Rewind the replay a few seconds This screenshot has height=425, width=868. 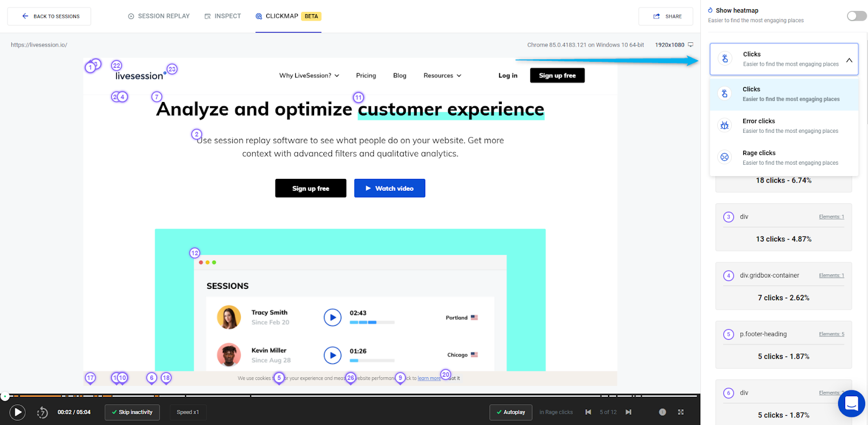point(42,413)
